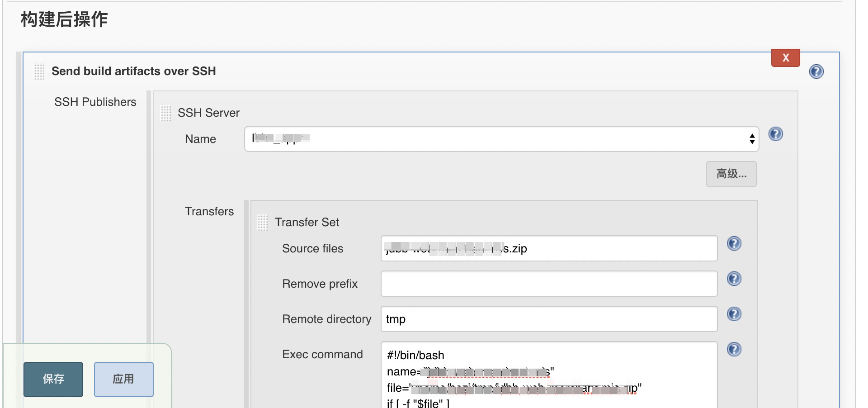The width and height of the screenshot is (868, 408).
Task: Select the Transfer Set heading text
Action: coord(307,222)
